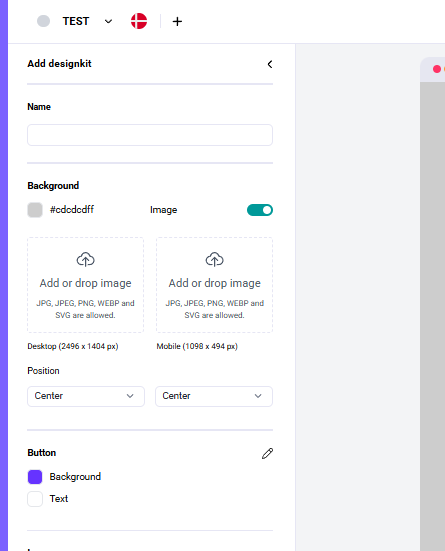Screen dimensions: 445x551
Task: Click the Desktop upload cloud icon
Action: pos(85,260)
